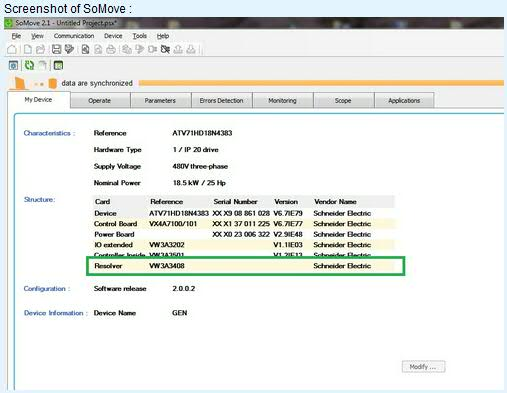507x393 pixels.
Task: Click the Version column header
Action: coord(286,202)
